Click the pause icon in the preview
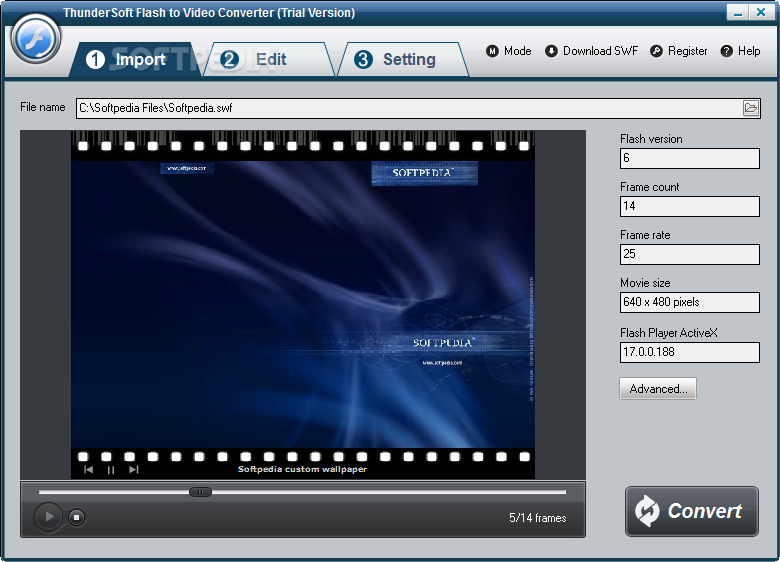Viewport: 780px width, 562px height. coord(111,469)
